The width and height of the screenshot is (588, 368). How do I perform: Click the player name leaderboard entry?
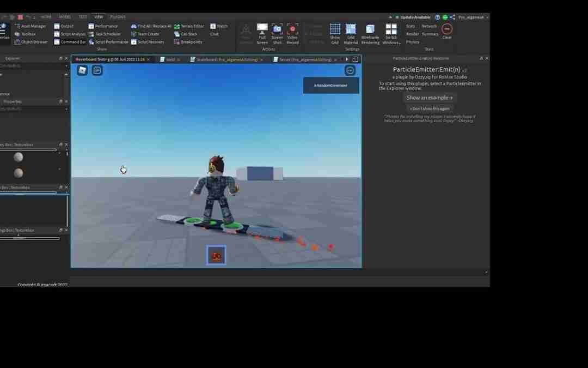click(331, 86)
